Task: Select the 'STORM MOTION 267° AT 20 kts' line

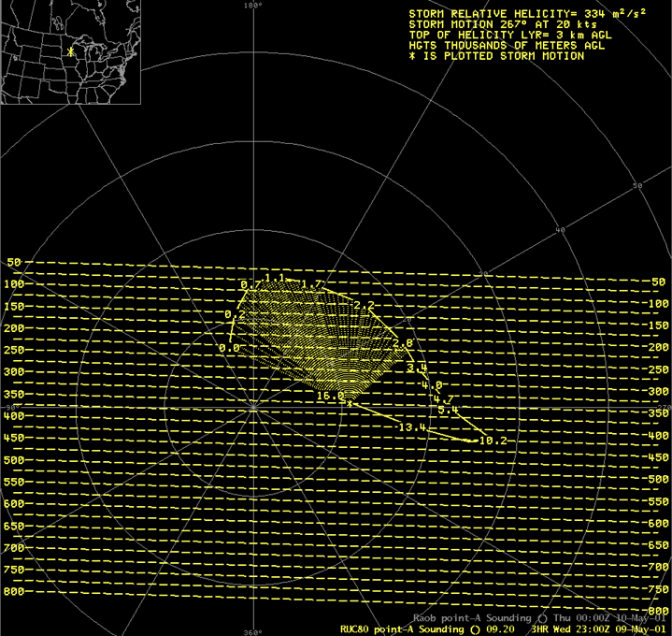Action: pyautogui.click(x=503, y=25)
